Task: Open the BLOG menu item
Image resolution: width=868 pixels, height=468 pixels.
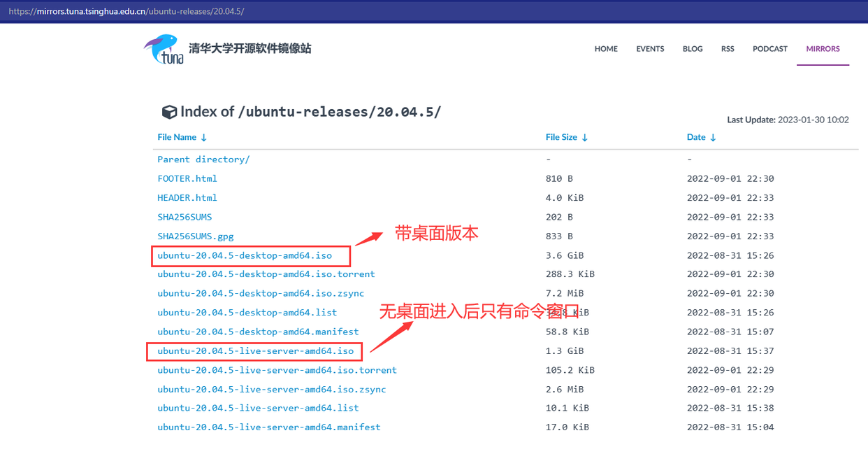Action: [x=693, y=49]
